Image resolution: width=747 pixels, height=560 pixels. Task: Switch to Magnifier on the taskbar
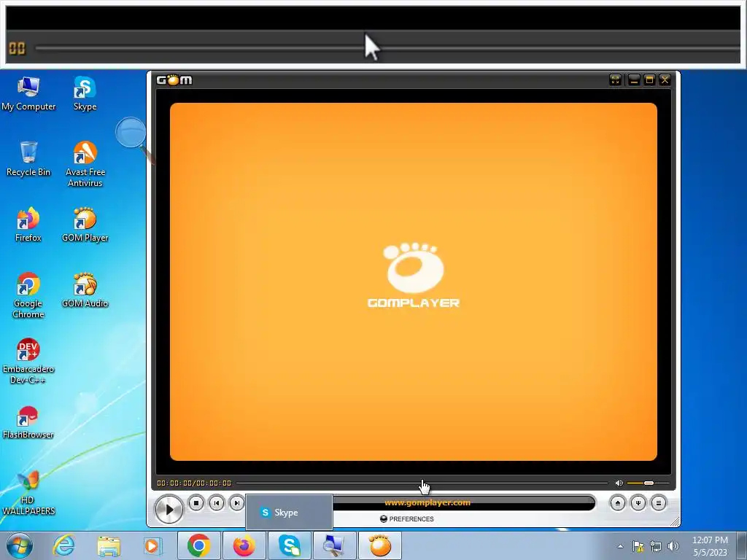[334, 545]
